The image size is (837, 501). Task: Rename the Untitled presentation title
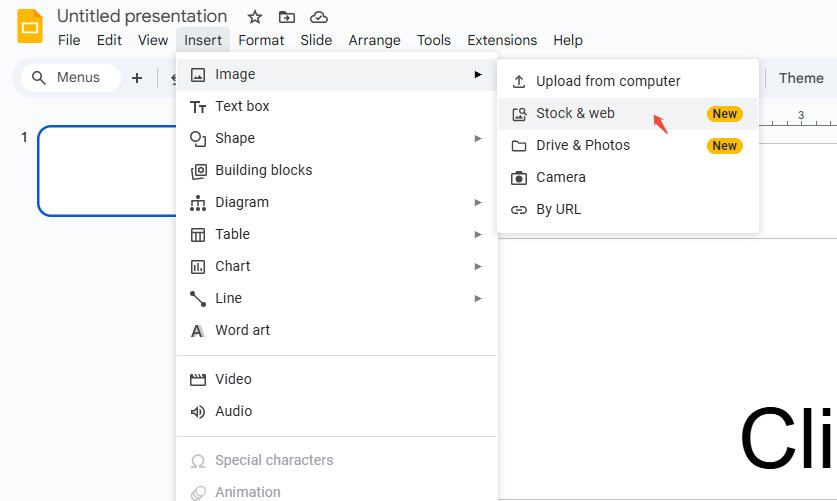coord(142,16)
